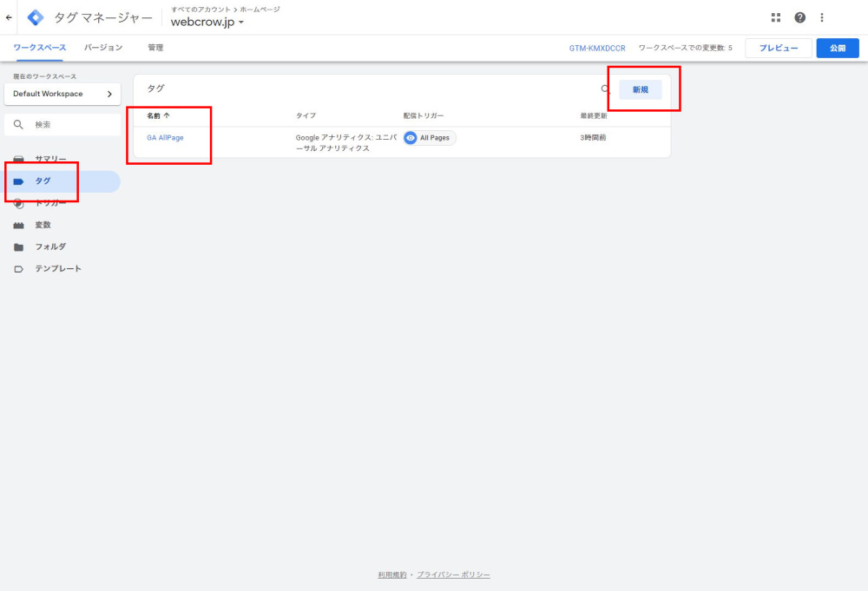
Task: Click the フォルダ folder icon
Action: 19,246
